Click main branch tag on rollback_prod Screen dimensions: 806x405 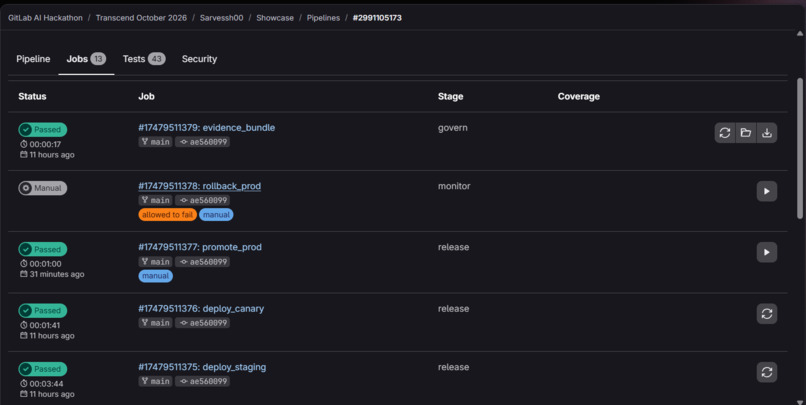pos(155,200)
